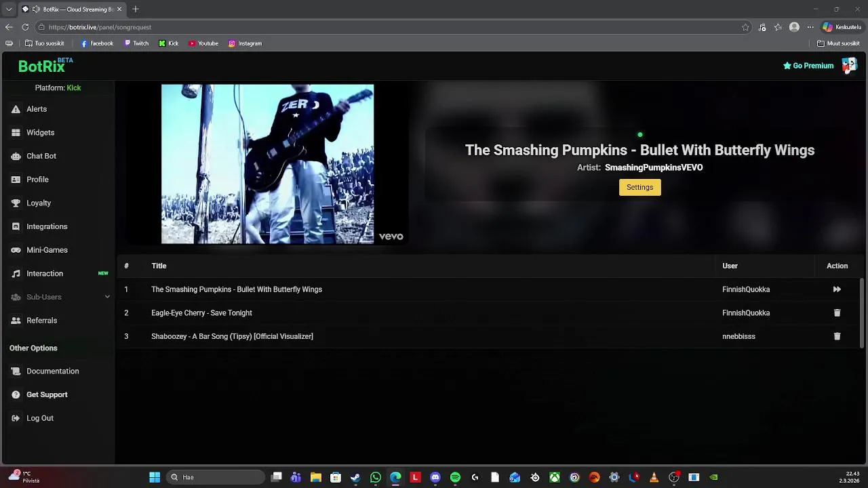Screen dimensions: 868x488
Task: Open the browser media control icon
Action: coord(762,27)
